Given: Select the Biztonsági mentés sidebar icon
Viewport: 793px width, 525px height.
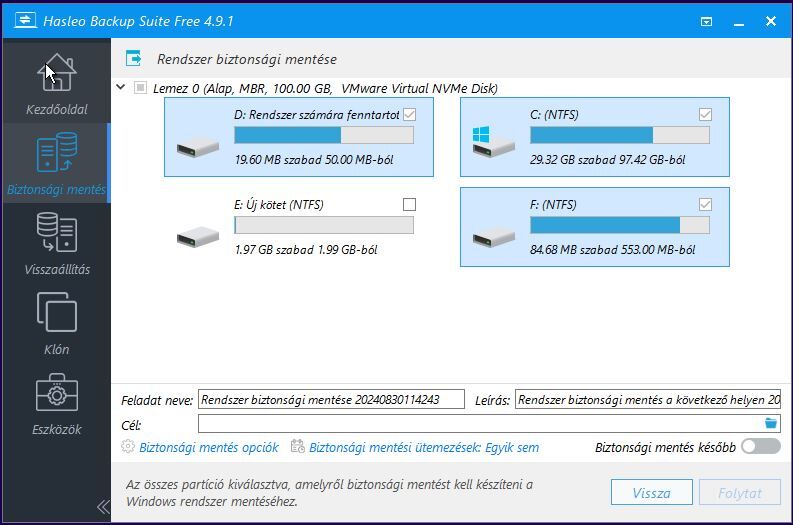Looking at the screenshot, I should pyautogui.click(x=57, y=152).
